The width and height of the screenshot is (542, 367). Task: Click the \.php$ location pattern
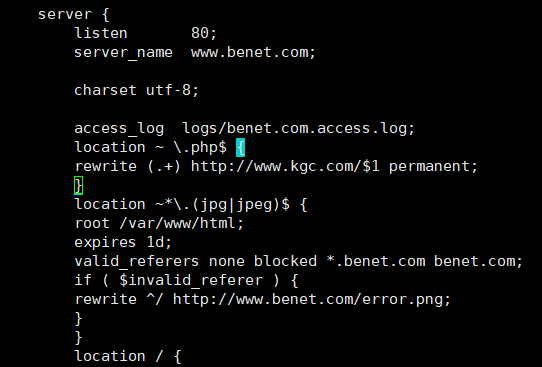tap(200, 148)
